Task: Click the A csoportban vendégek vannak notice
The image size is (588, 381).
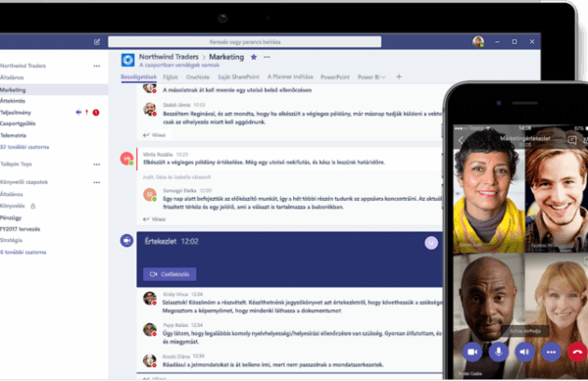Action: pos(179,66)
